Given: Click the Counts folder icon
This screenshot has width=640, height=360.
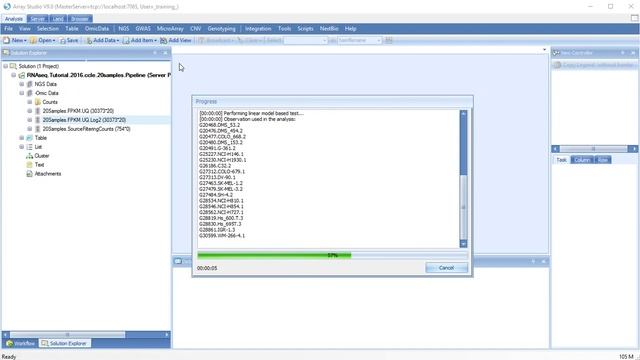Looking at the screenshot, I should click(38, 102).
